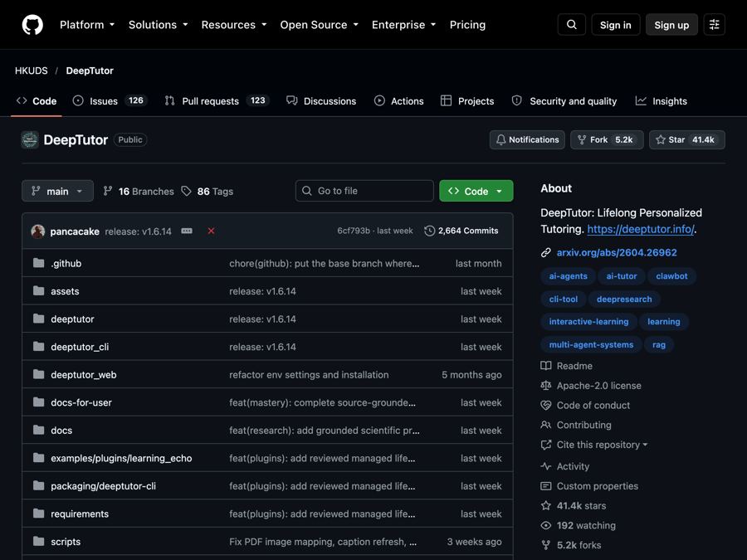The image size is (747, 560).
Task: Click the fork icon beside 5.2k forks
Action: pos(546,545)
